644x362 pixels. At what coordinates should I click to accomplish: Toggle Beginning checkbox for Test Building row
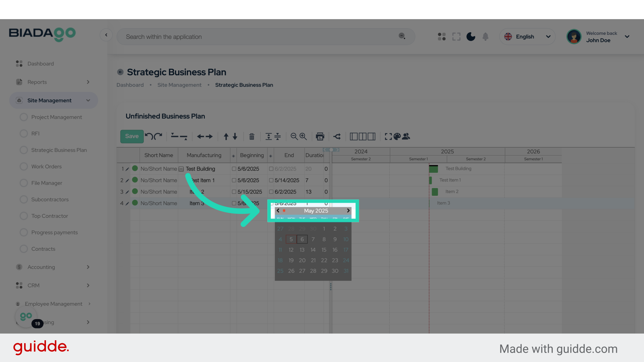click(234, 169)
